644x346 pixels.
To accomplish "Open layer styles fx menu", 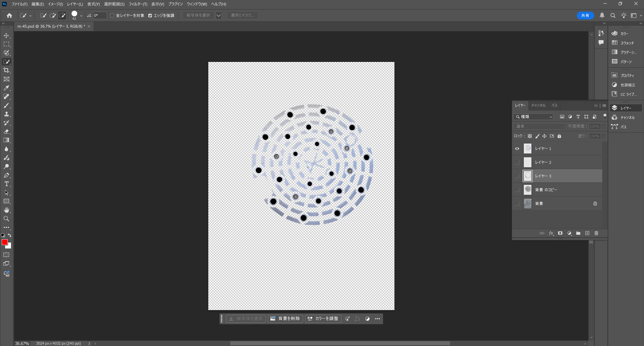I will [x=551, y=233].
